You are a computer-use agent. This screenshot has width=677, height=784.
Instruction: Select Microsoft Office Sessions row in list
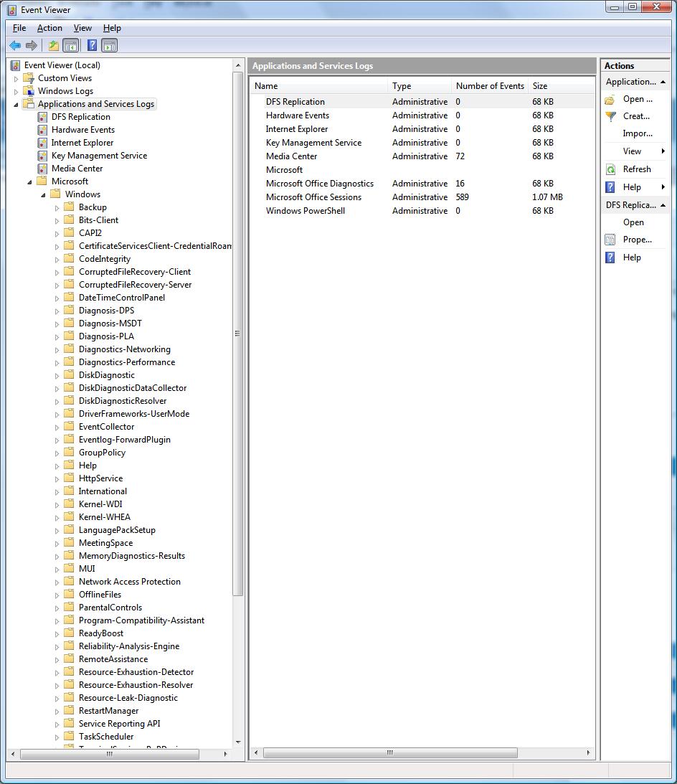coord(422,197)
